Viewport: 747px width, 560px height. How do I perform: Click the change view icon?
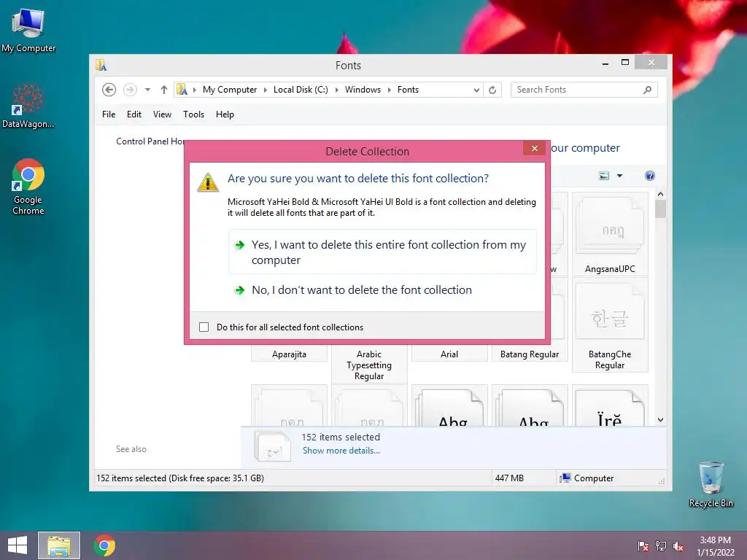point(604,176)
